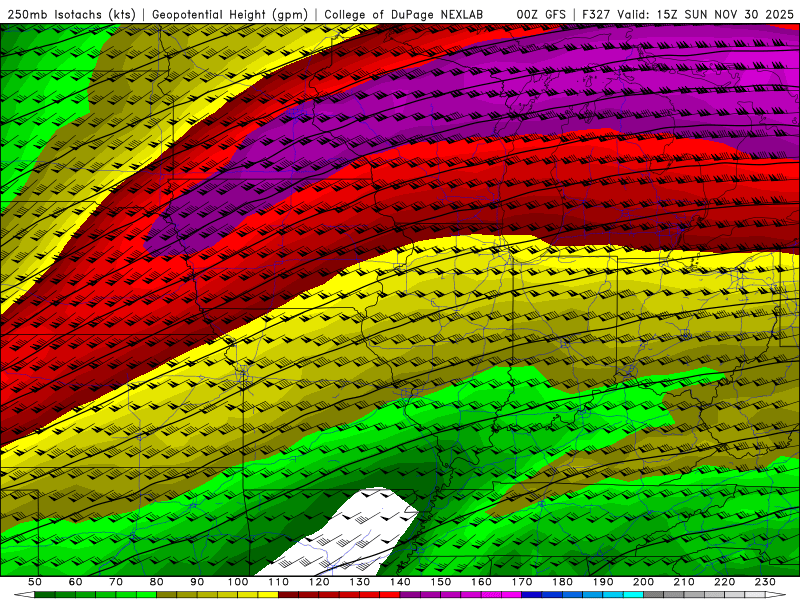Click the 60 label on the color scale
The width and height of the screenshot is (800, 600).
pos(75,582)
